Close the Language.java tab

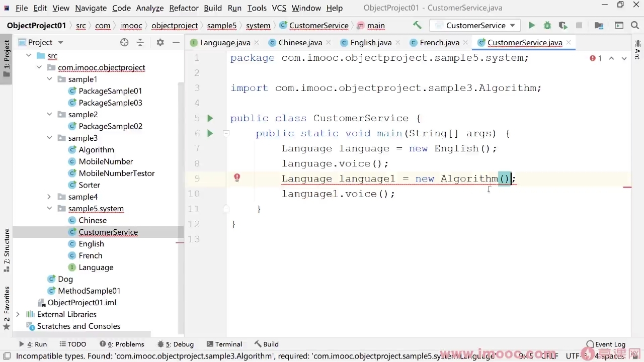256,43
